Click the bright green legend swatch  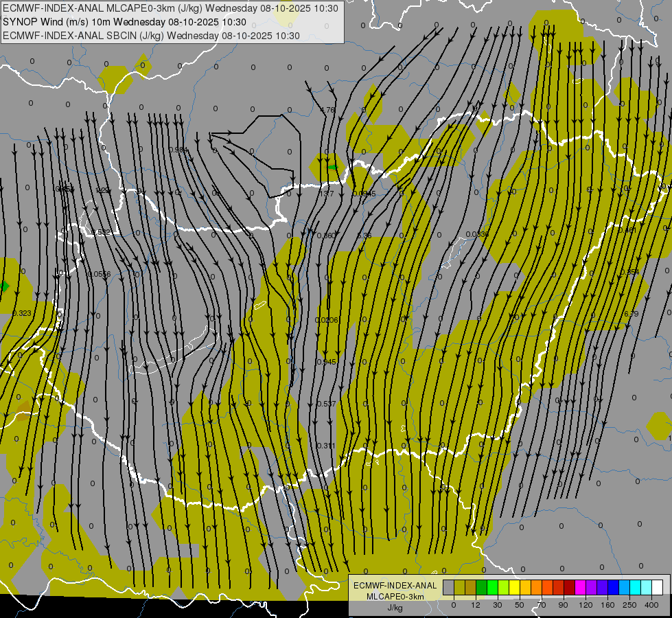[x=492, y=588]
